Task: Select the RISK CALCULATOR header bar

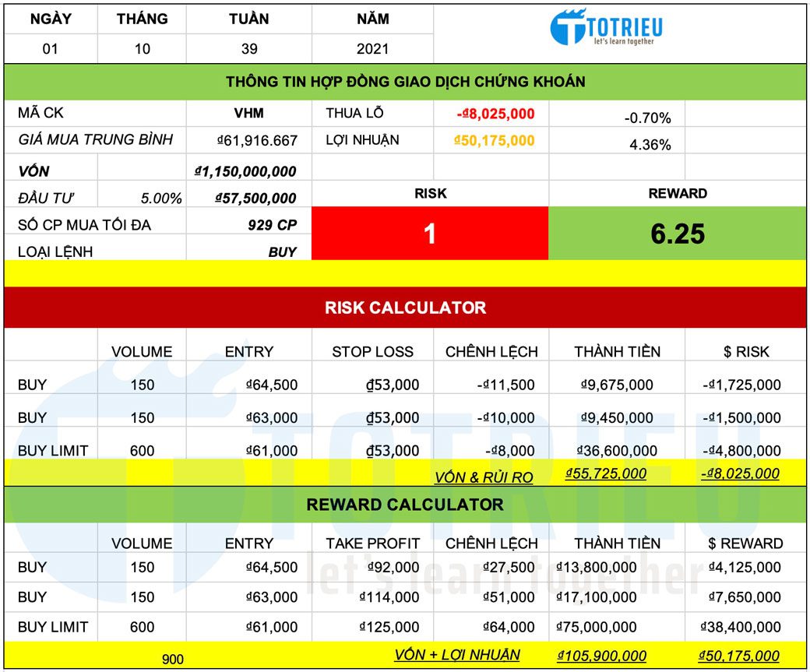Action: 405,308
